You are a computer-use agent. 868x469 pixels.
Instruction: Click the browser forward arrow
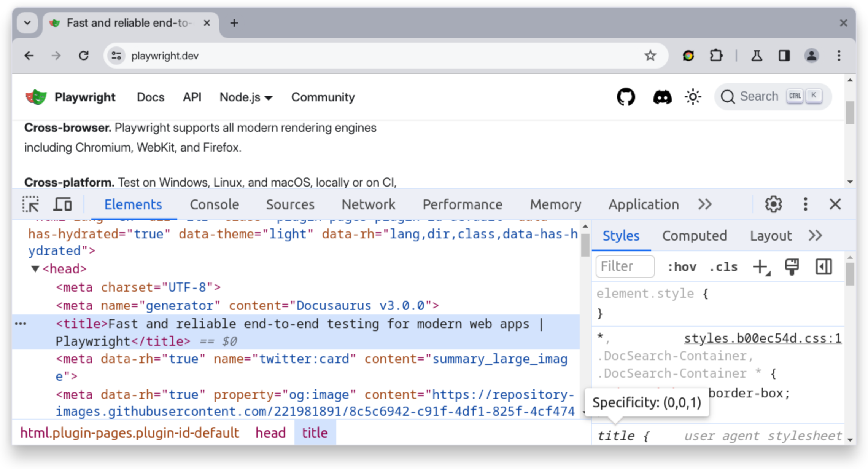coord(56,56)
